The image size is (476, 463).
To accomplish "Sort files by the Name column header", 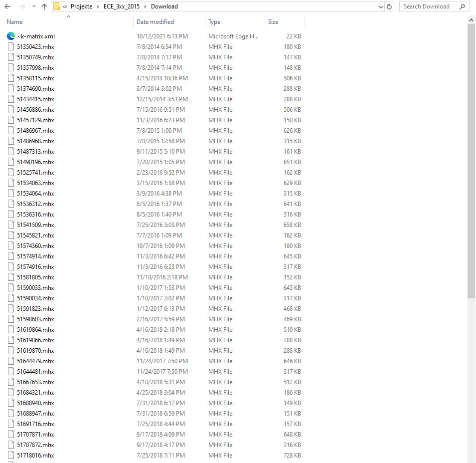I will 14,22.
